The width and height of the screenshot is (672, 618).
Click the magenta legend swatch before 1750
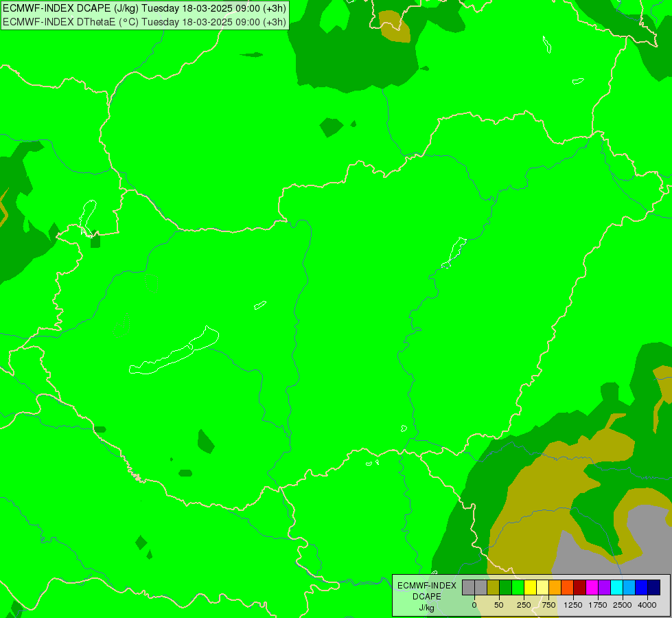[x=592, y=588]
